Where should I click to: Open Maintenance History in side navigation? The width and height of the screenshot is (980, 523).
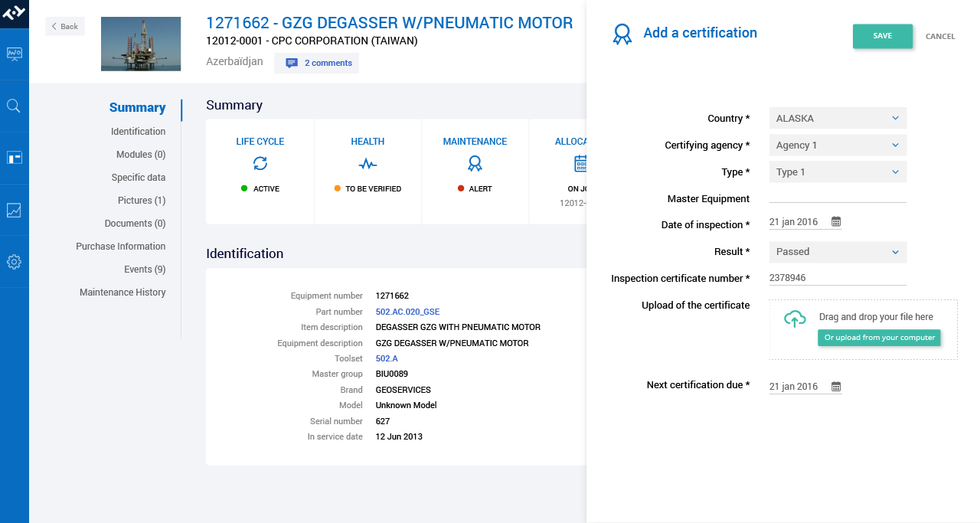coord(122,293)
